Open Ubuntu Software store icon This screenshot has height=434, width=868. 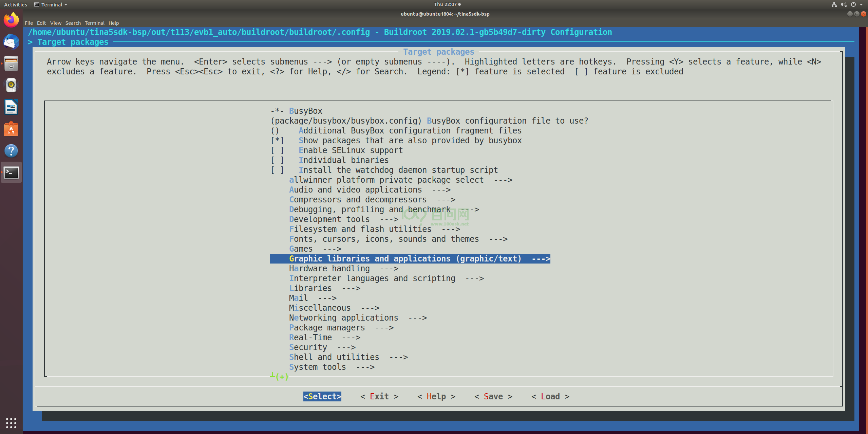click(x=11, y=129)
